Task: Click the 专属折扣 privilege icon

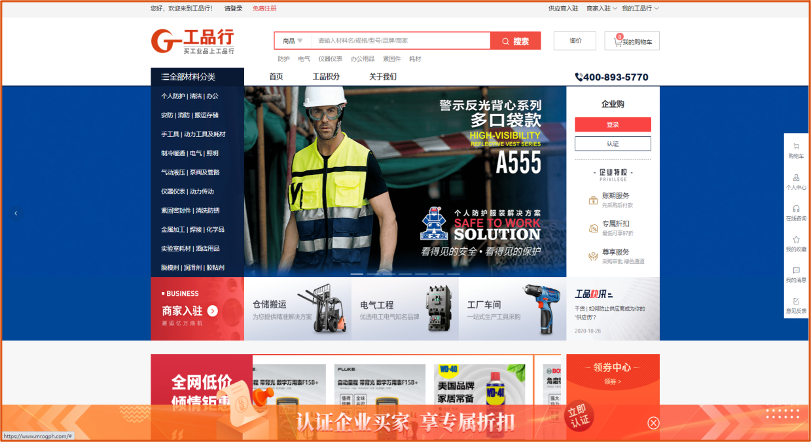Action: (x=593, y=228)
